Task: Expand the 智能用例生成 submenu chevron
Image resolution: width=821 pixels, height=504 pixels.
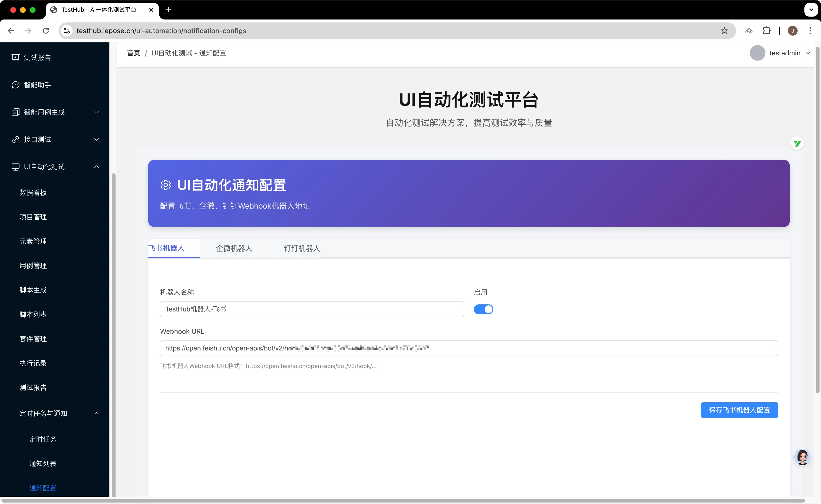Action: pos(97,112)
